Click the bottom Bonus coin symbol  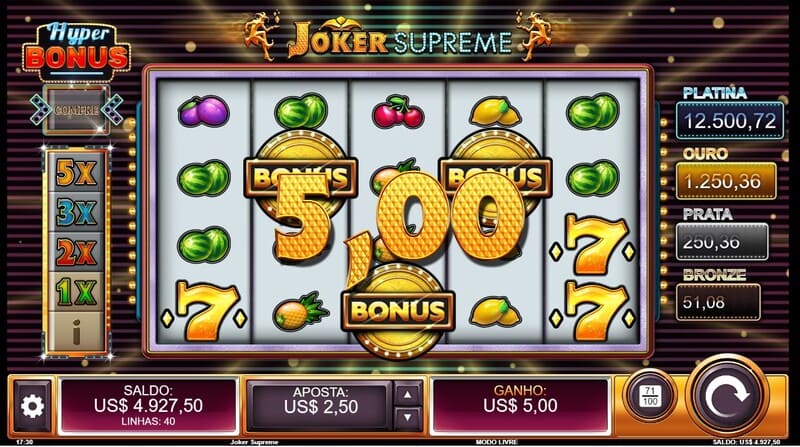[x=398, y=311]
